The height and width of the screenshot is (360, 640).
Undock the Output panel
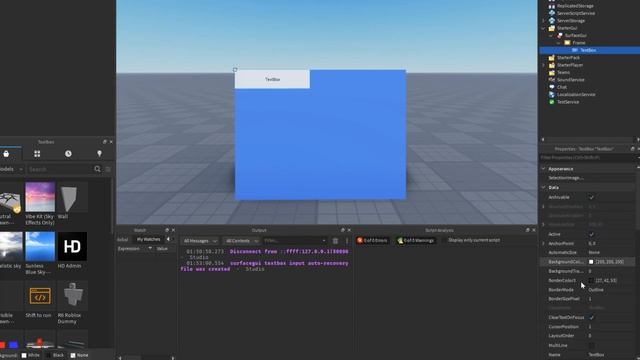pyautogui.click(x=342, y=230)
